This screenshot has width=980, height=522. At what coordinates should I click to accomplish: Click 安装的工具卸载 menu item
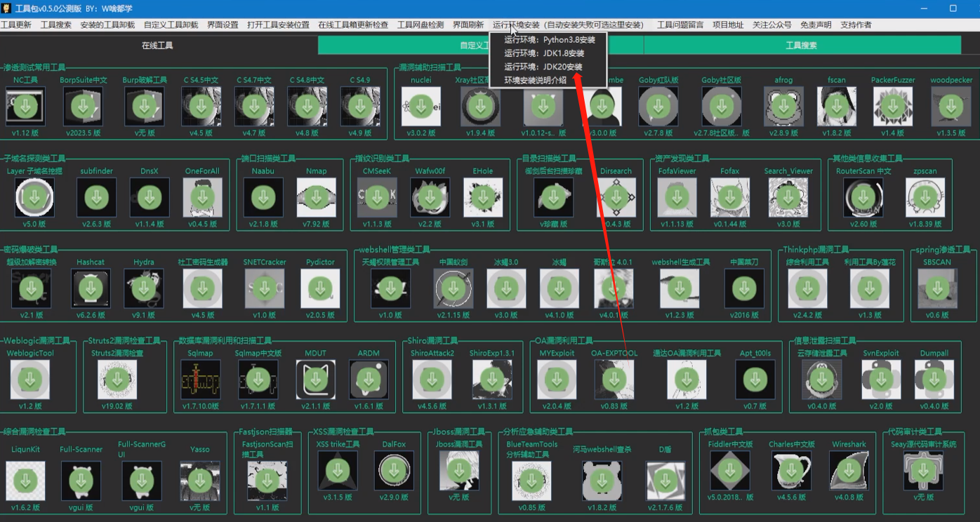[107, 25]
